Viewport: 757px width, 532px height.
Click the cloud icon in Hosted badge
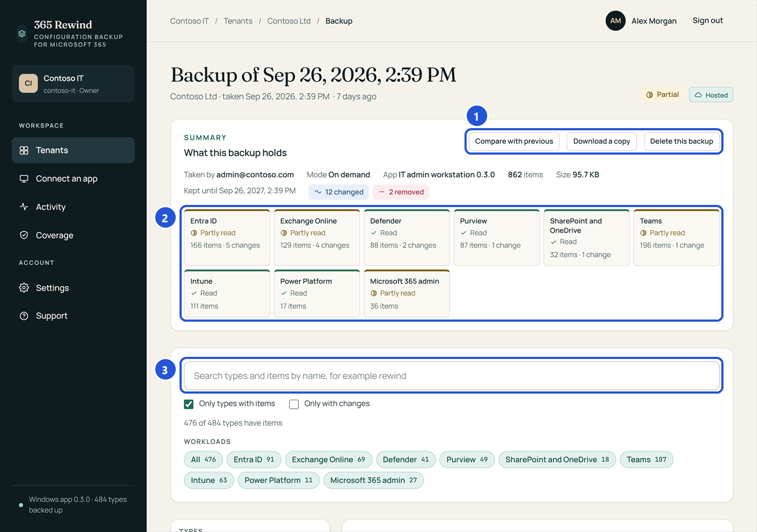tap(698, 95)
